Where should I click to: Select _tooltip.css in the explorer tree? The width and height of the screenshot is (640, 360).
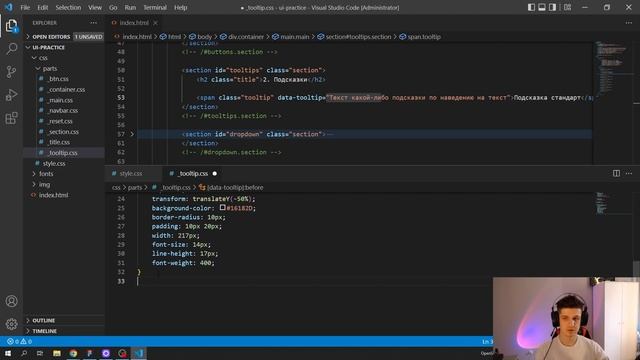[x=62, y=153]
